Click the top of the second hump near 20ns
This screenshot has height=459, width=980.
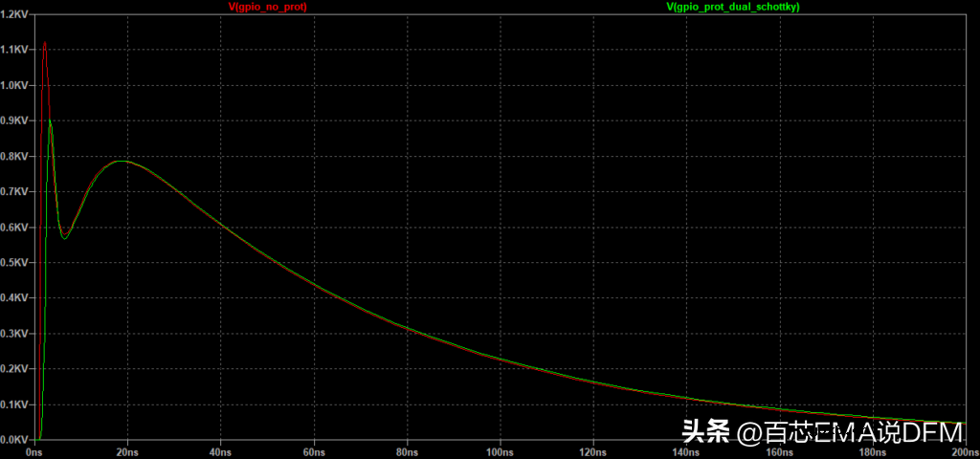[121, 161]
